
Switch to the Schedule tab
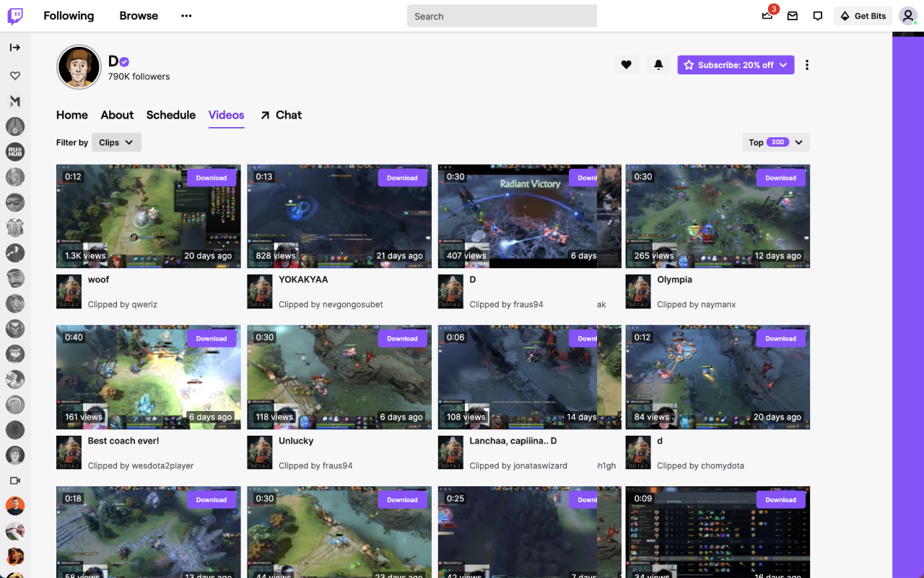click(x=170, y=115)
